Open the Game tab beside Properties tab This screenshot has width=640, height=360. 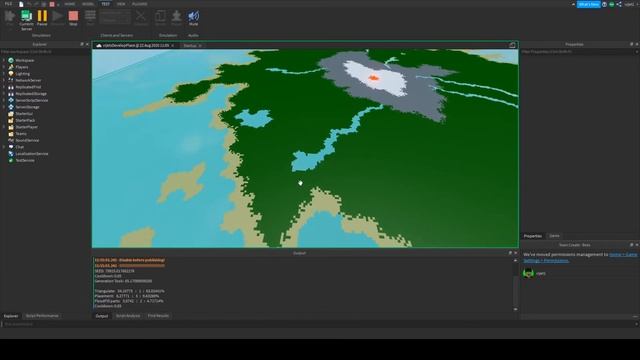(x=554, y=236)
